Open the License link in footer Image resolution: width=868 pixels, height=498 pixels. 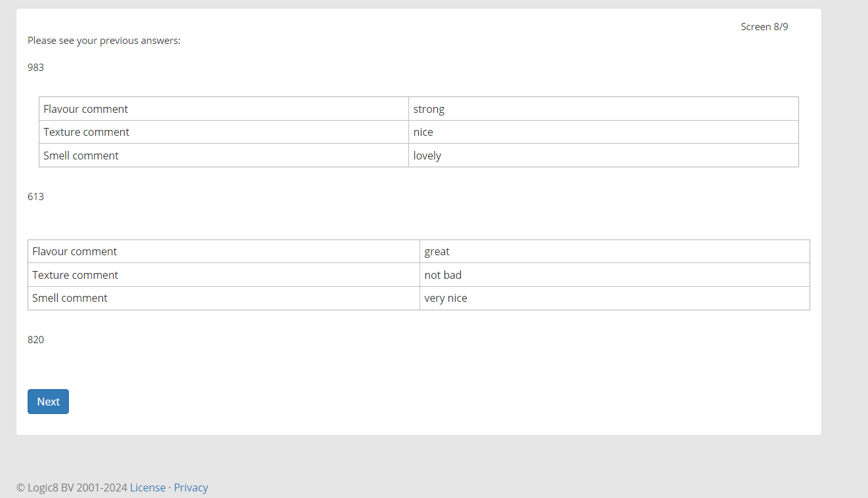148,488
